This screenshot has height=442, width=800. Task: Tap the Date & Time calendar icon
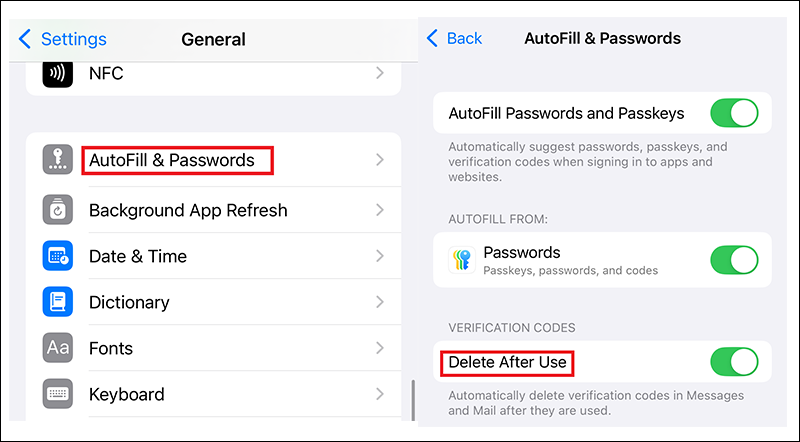(x=57, y=256)
